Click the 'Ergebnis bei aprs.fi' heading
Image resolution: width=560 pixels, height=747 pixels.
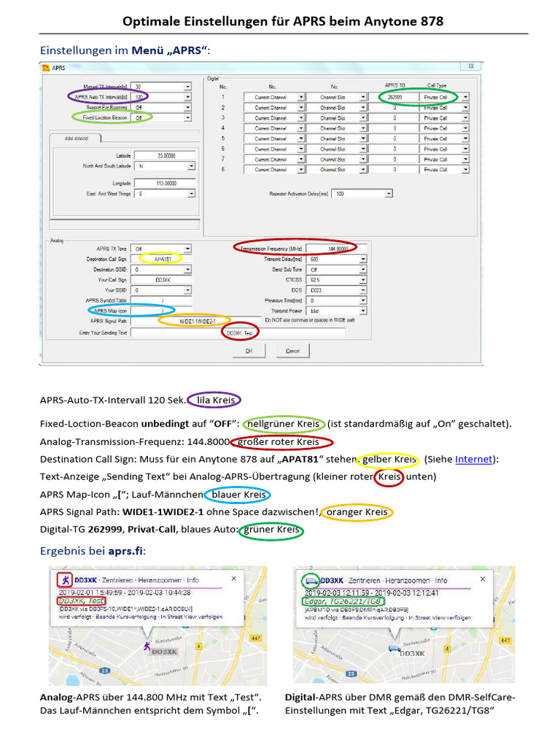click(93, 551)
